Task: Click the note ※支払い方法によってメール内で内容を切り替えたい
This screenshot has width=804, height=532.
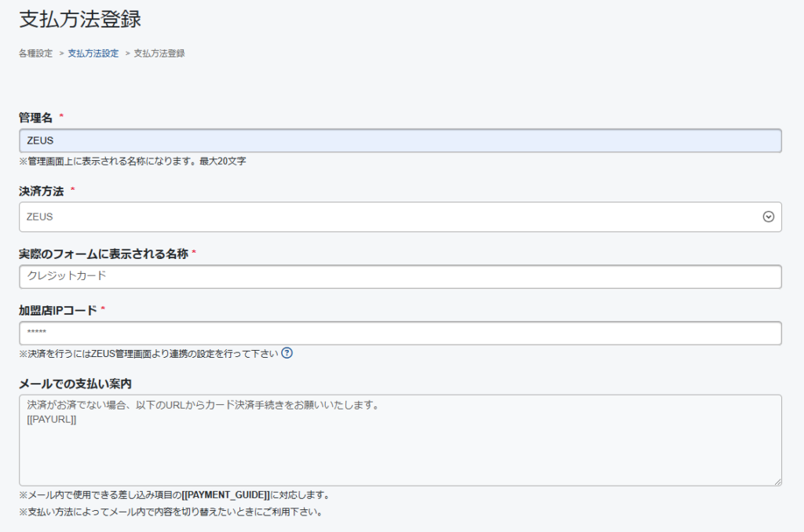Action: [170, 512]
